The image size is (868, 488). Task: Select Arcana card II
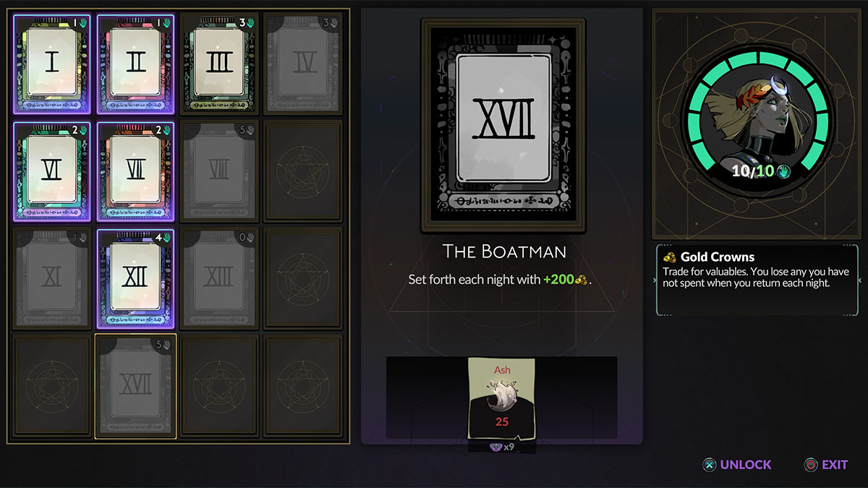pos(135,64)
